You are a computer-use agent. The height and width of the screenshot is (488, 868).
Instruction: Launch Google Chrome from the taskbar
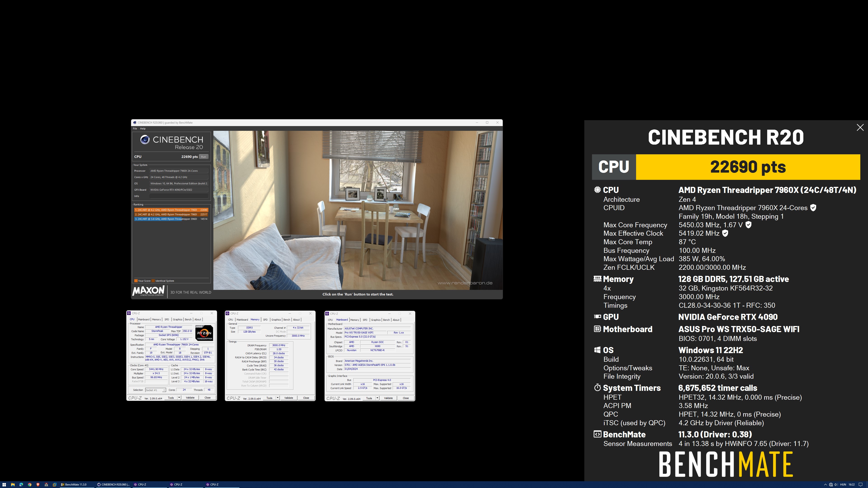[30, 485]
